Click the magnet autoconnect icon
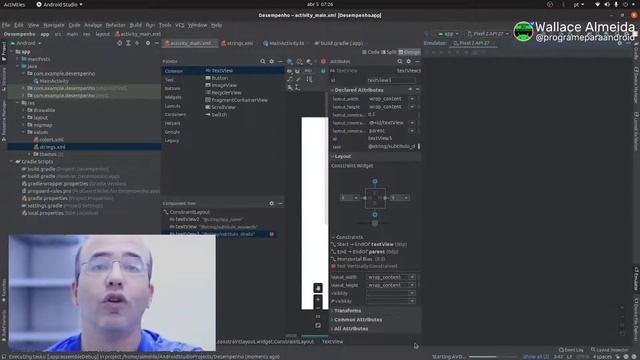The image size is (640, 360). point(297,71)
